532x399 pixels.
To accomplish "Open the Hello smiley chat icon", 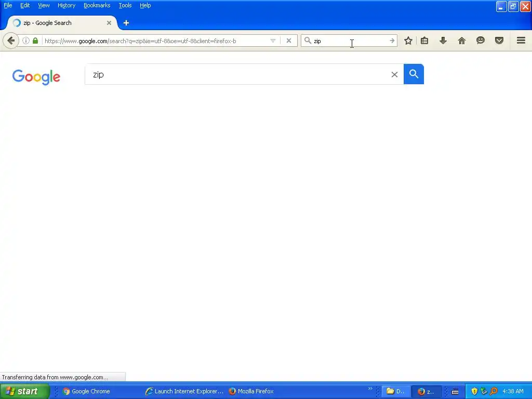I will (x=481, y=41).
